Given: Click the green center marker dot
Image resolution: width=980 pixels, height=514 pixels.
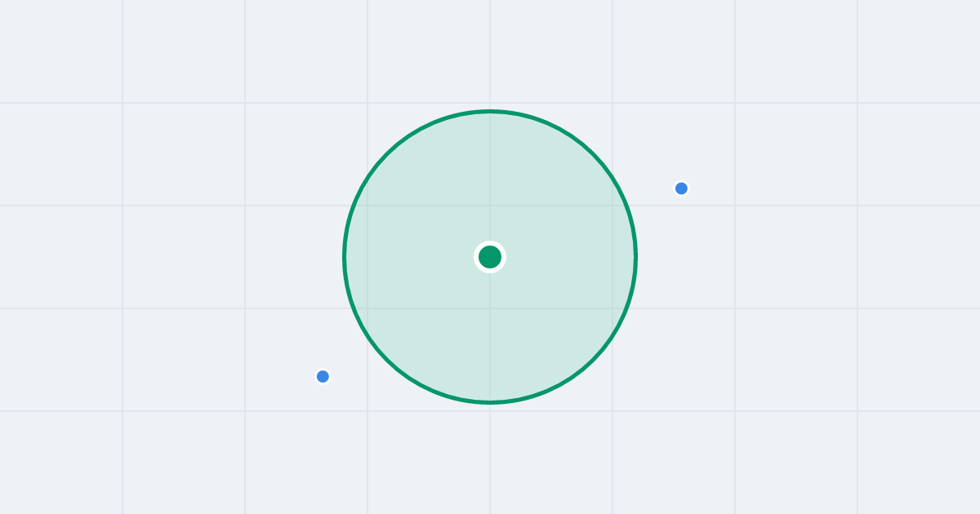Looking at the screenshot, I should click(x=490, y=257).
